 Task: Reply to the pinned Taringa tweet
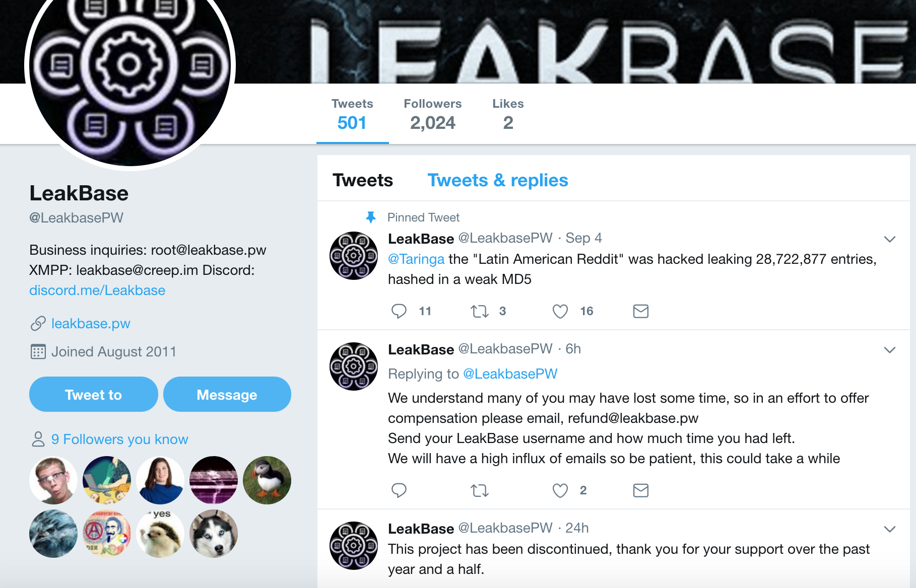(399, 311)
